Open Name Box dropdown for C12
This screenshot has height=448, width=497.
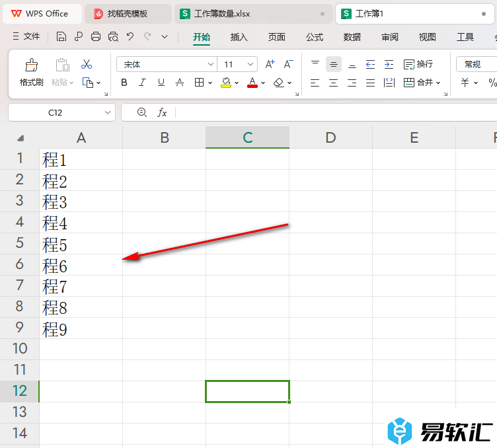(x=108, y=112)
